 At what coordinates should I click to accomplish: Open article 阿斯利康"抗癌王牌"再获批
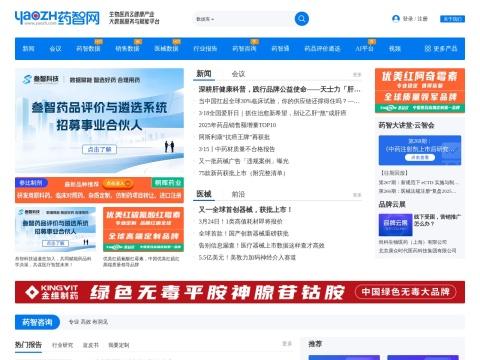coord(234,137)
